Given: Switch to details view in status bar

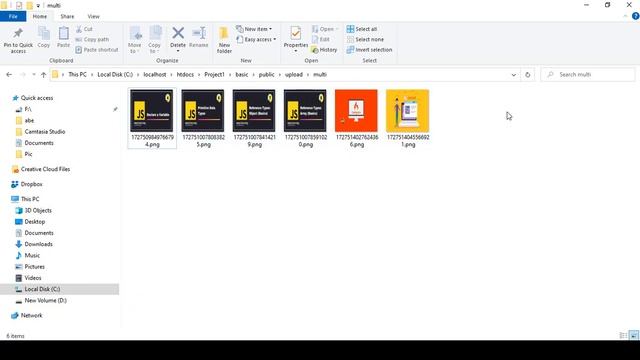Looking at the screenshot, I should [x=623, y=336].
